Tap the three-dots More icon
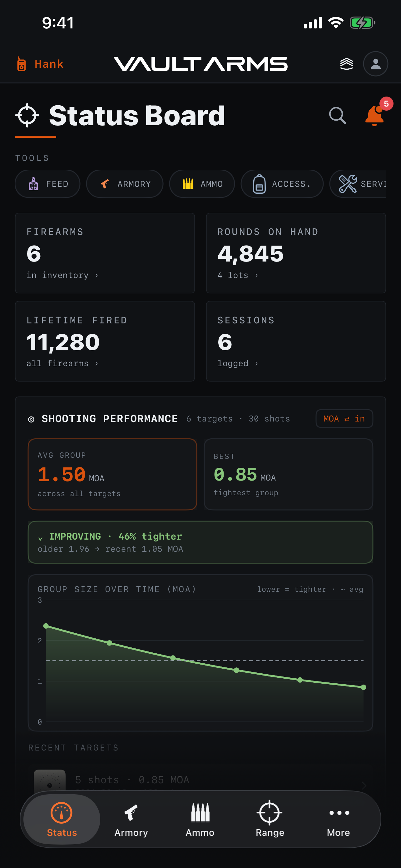 tap(339, 813)
